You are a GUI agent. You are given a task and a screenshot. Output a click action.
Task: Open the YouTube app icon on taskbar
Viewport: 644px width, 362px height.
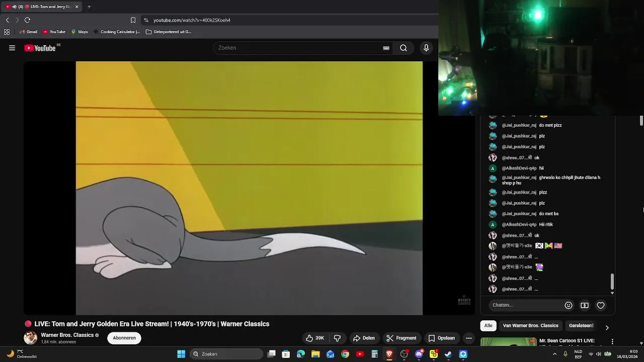click(360, 354)
